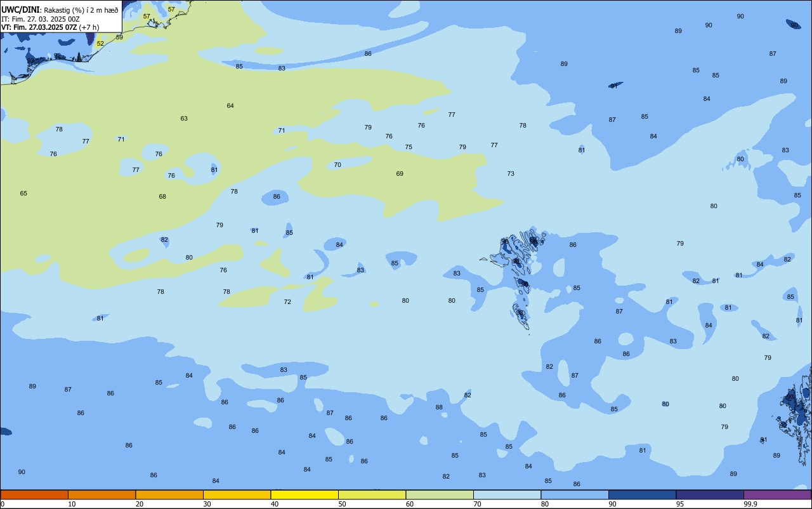Click the humidity value 73 on the map
The image size is (812, 509).
pyautogui.click(x=511, y=174)
